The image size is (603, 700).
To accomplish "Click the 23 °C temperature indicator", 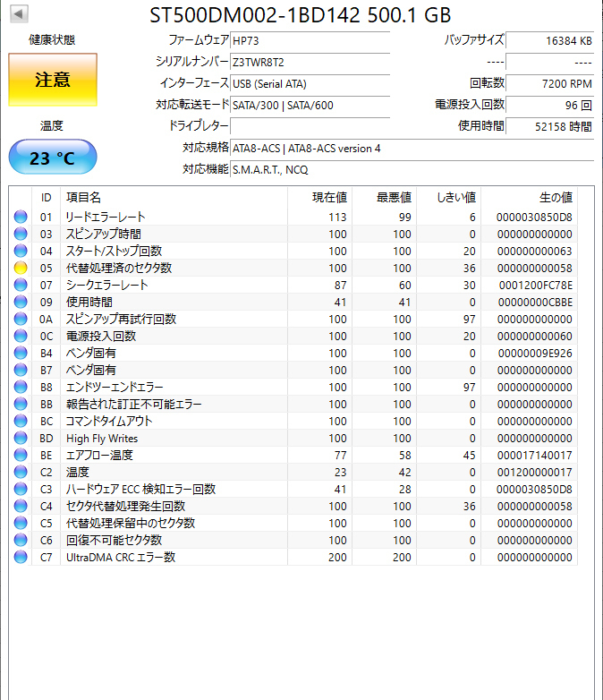I will 53,158.
